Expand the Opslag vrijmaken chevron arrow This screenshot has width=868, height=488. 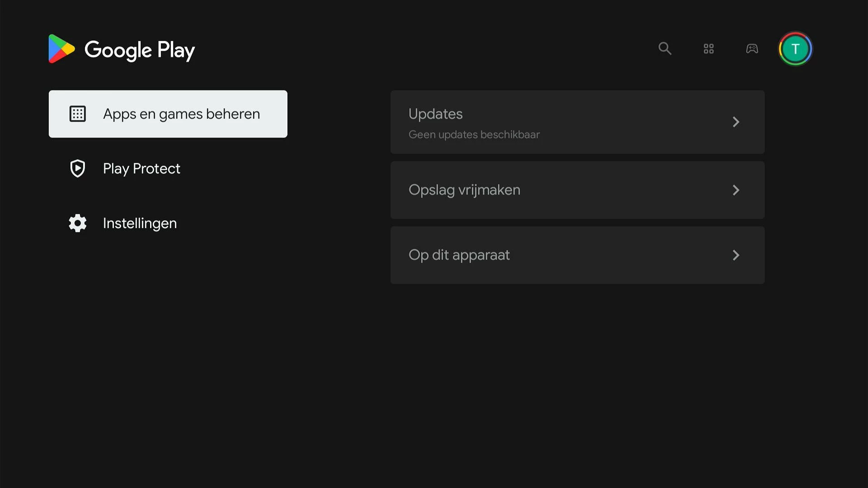[x=736, y=190]
